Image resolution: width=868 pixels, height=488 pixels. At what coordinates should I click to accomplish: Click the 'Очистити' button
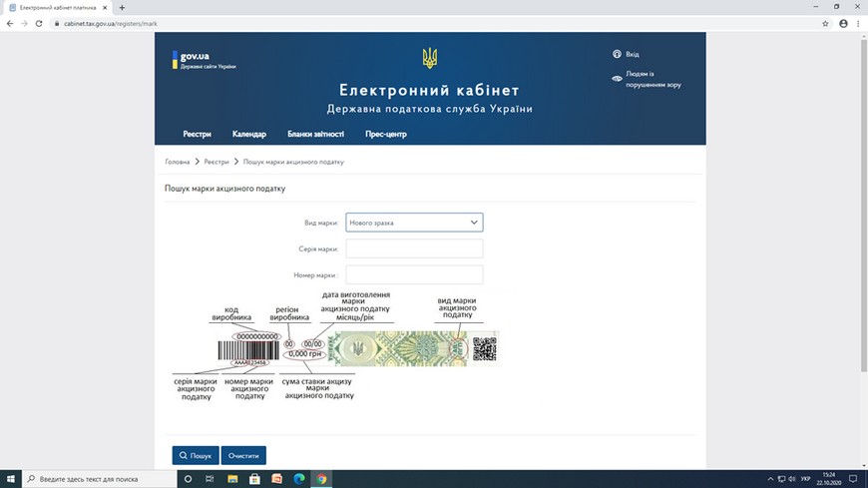coord(243,456)
